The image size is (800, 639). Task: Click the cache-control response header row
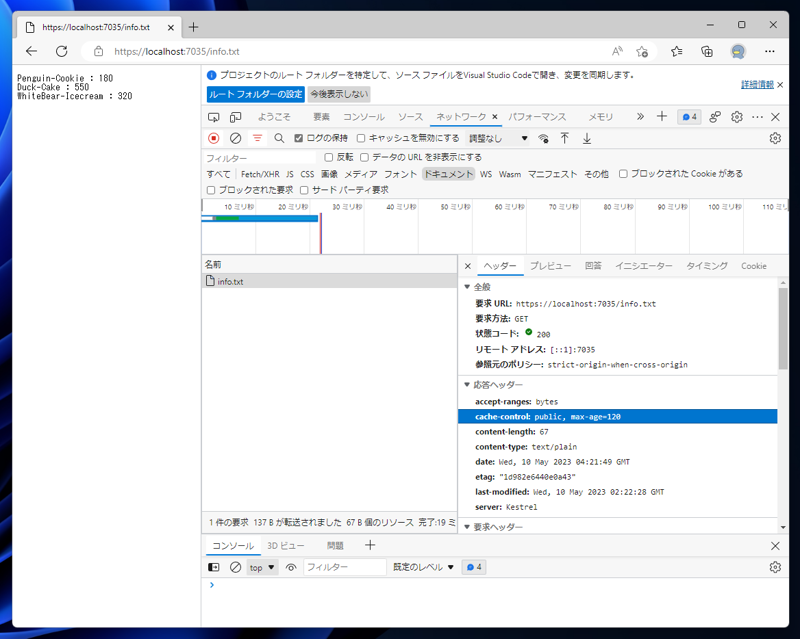[617, 416]
